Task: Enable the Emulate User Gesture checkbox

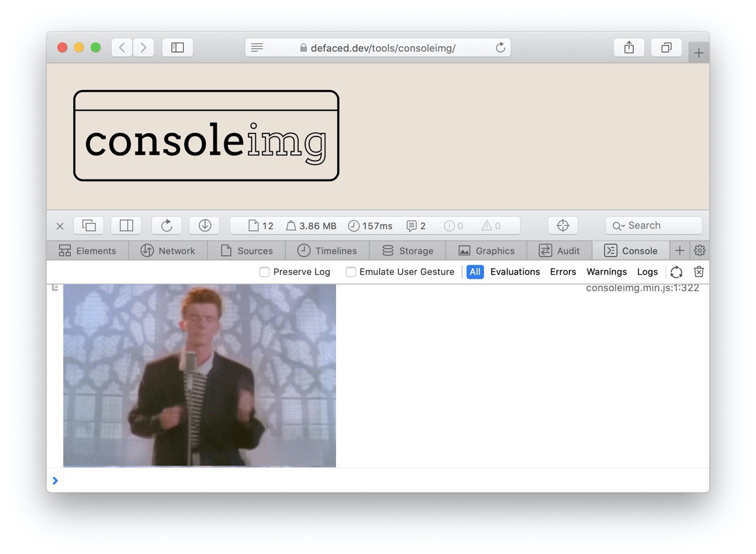Action: pyautogui.click(x=351, y=272)
